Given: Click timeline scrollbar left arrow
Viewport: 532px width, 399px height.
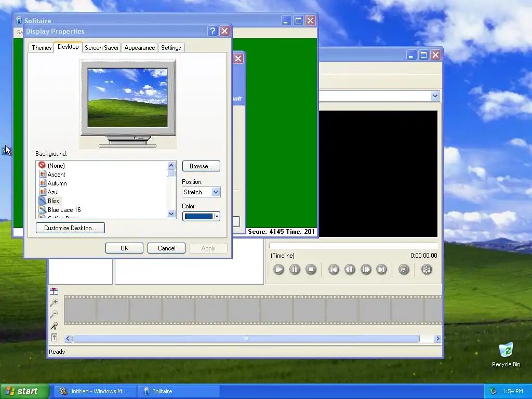Looking at the screenshot, I should (x=68, y=338).
